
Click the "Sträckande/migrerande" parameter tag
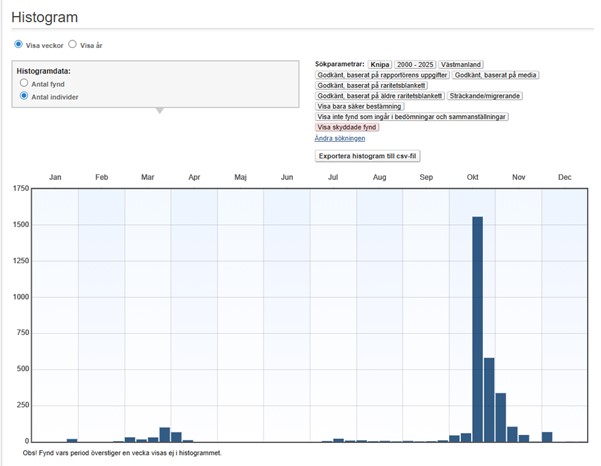pyautogui.click(x=484, y=95)
